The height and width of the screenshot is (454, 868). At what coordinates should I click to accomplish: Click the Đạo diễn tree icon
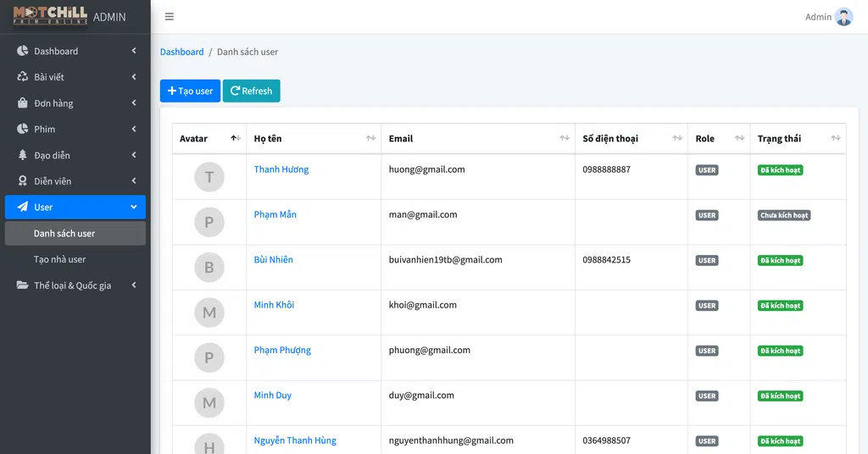point(22,155)
